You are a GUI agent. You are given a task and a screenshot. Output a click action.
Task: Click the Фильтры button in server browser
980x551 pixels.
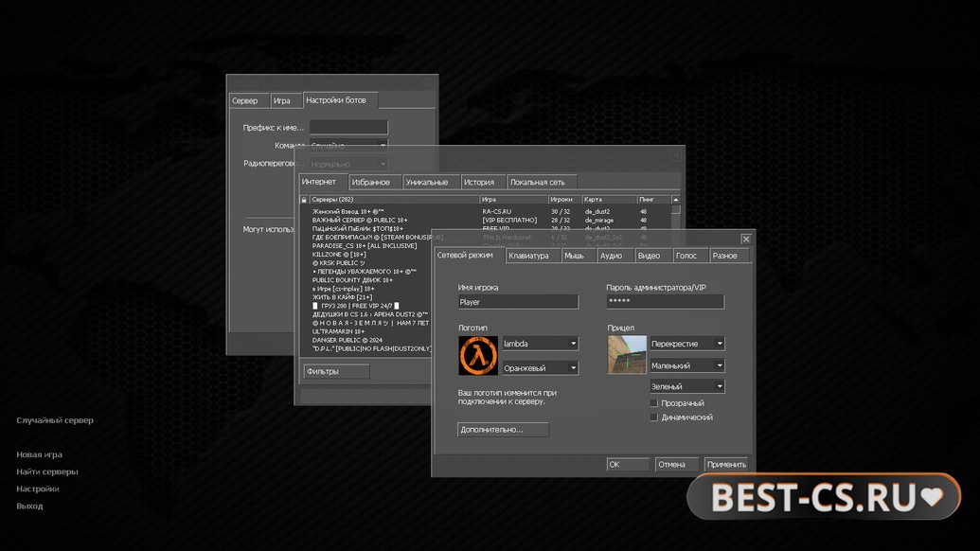336,371
